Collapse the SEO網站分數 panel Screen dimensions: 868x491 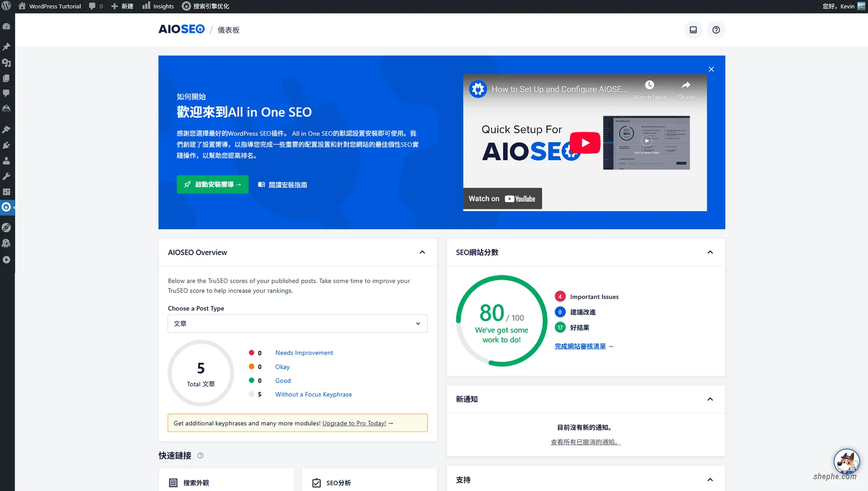710,252
